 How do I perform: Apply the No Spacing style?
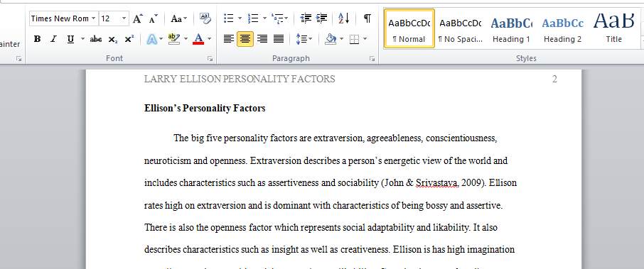click(461, 28)
